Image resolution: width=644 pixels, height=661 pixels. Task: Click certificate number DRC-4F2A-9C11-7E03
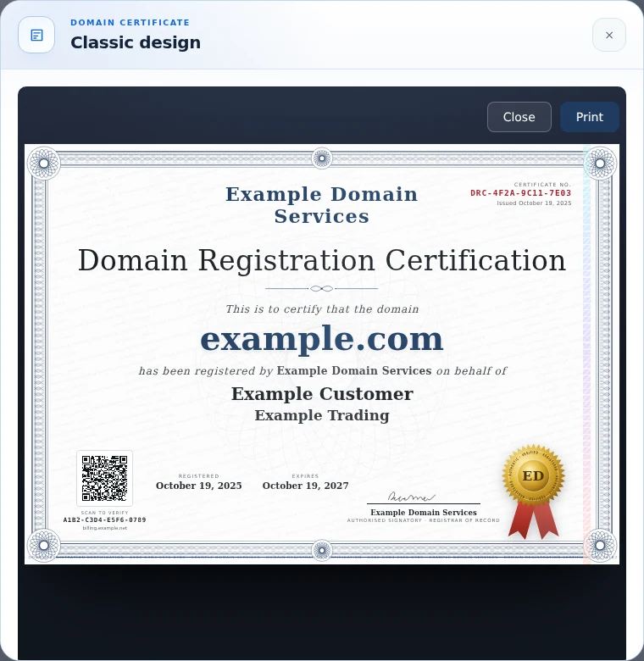tap(520, 193)
